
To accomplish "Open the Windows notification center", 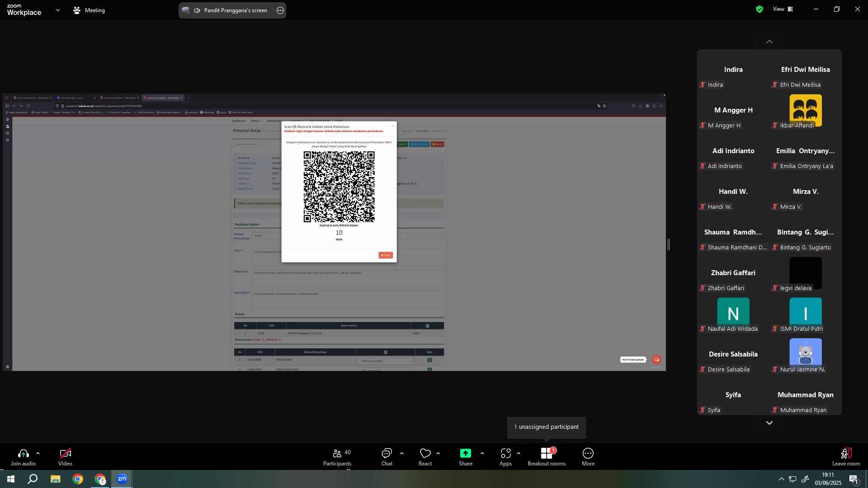I will (x=854, y=479).
